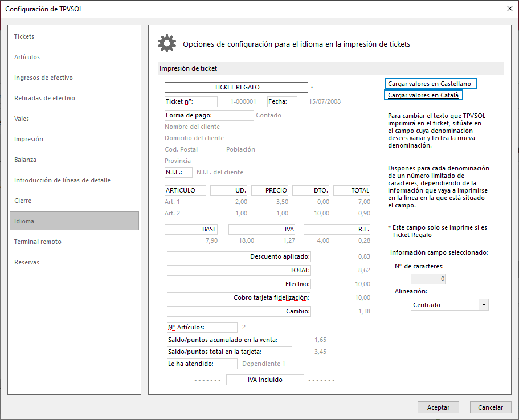The width and height of the screenshot is (519, 420).
Task: Click the Efectivo field
Action: pyautogui.click(x=239, y=284)
